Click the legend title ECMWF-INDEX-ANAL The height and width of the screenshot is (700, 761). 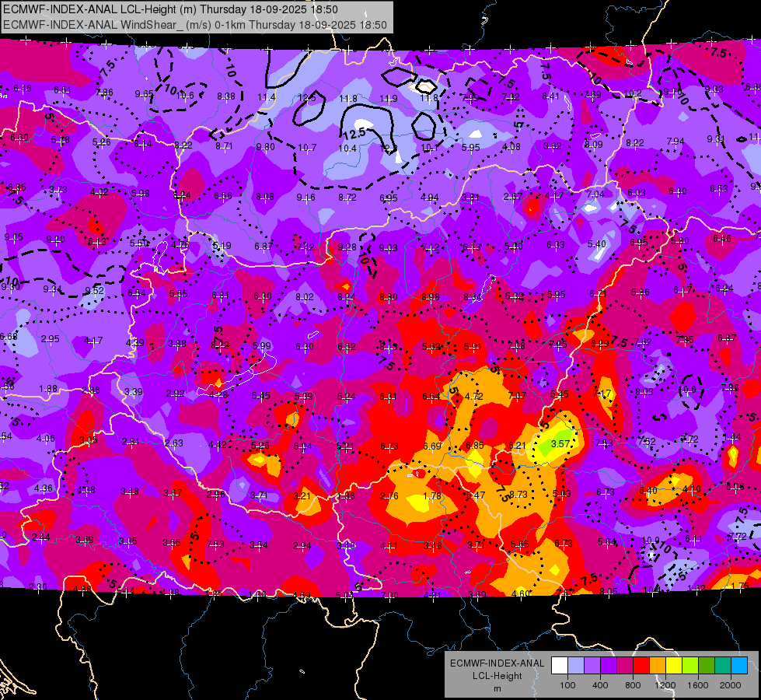(497, 663)
